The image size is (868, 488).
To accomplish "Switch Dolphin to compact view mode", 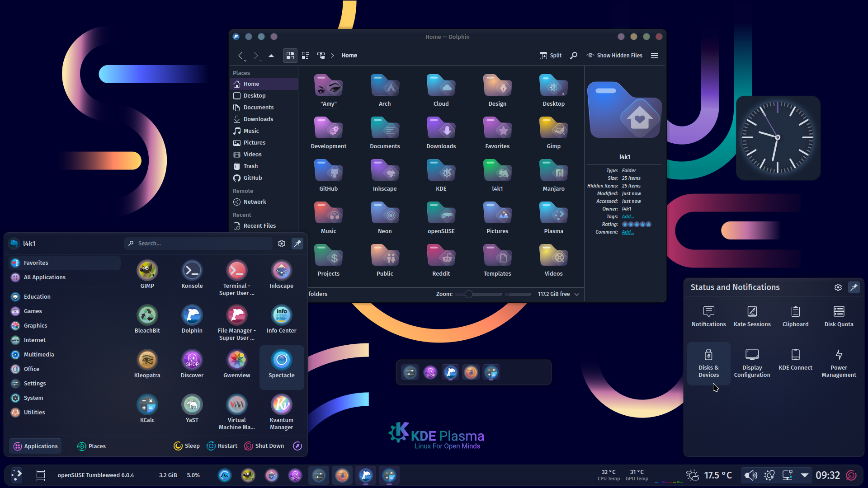I will [x=306, y=55].
